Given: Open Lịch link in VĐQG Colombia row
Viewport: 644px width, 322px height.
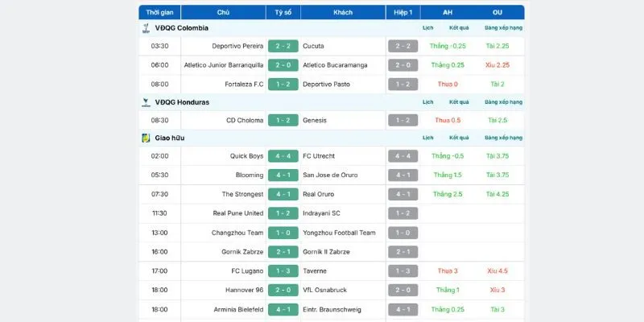Looking at the screenshot, I should click(428, 27).
